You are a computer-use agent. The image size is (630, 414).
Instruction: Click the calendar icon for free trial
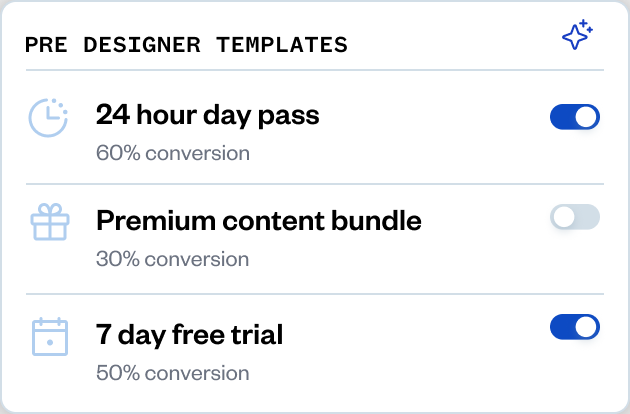coord(48,337)
